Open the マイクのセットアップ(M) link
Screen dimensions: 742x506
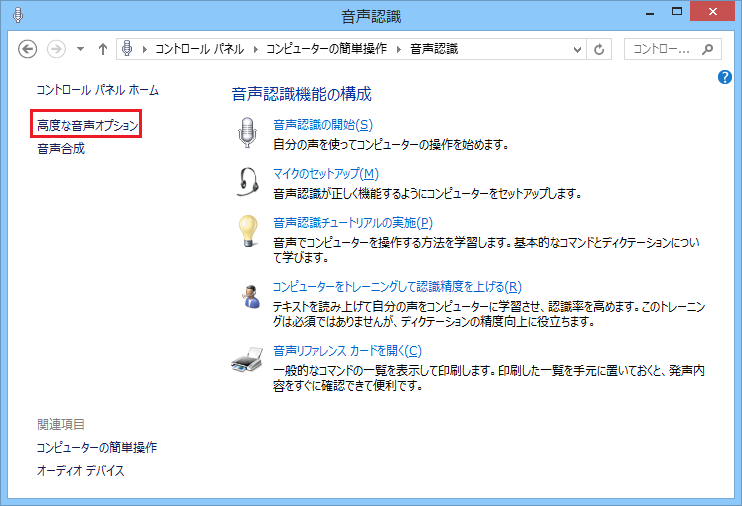(325, 173)
